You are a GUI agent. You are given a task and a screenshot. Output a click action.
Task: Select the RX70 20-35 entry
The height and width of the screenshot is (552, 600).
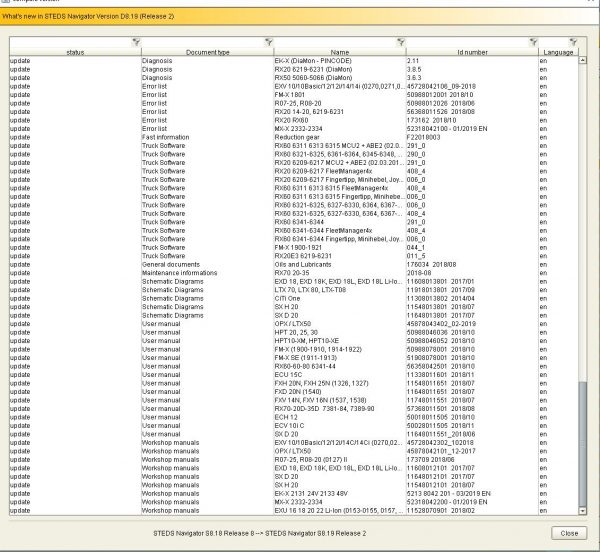(294, 273)
